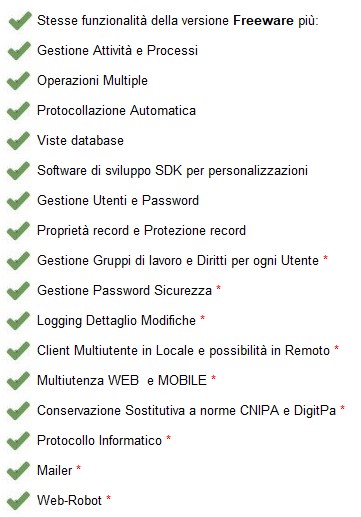Screen dimensions: 361x517
Task: Click the red asterisk after Gestione Password Sicurezza
Action: 219,288
